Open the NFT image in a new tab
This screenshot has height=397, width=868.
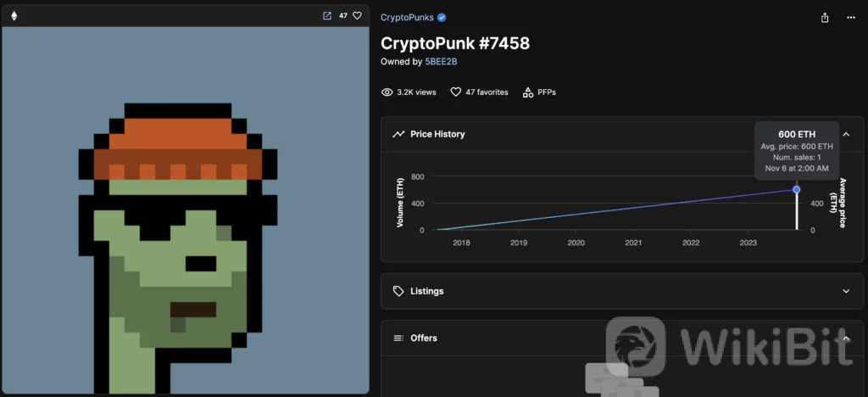[x=327, y=15]
